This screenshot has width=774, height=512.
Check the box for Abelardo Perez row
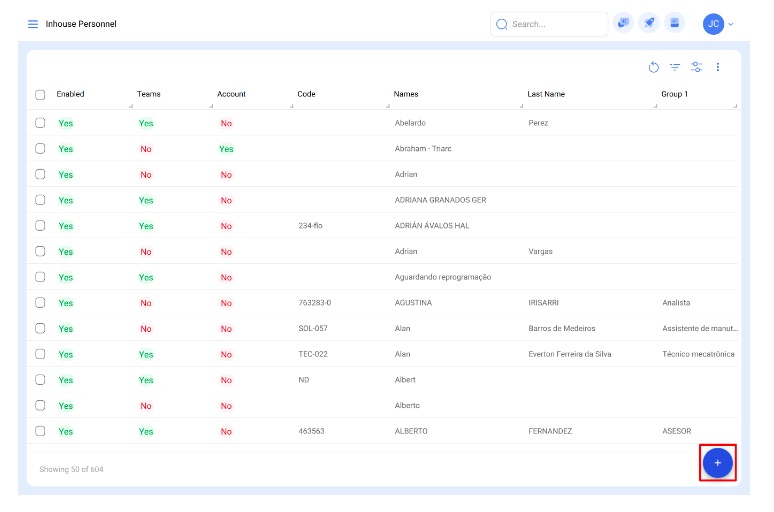click(40, 123)
